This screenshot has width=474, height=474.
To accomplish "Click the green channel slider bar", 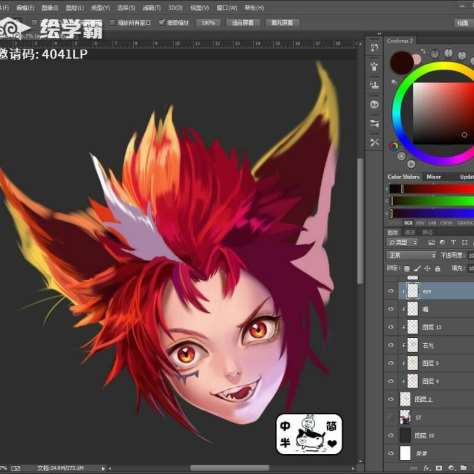I will point(433,201).
